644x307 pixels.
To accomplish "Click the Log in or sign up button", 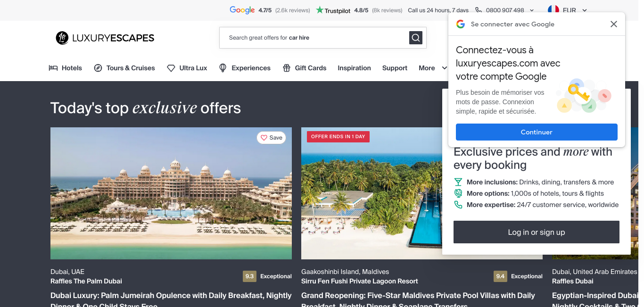I will click(x=537, y=232).
